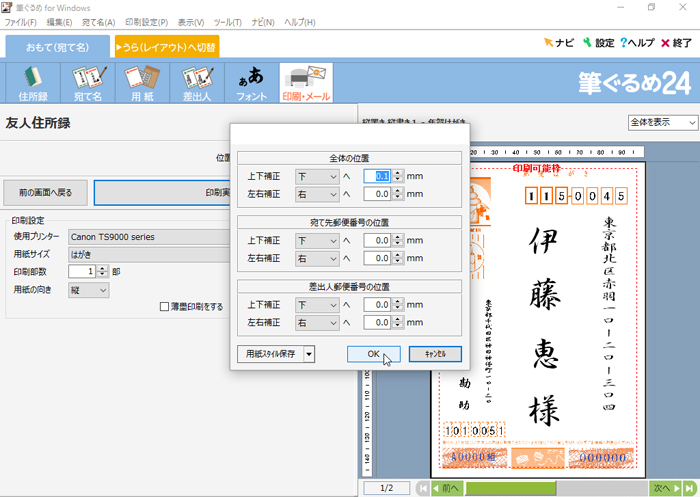Image resolution: width=700 pixels, height=497 pixels.
Task: Click the 差出人 sender icon
Action: pyautogui.click(x=196, y=83)
